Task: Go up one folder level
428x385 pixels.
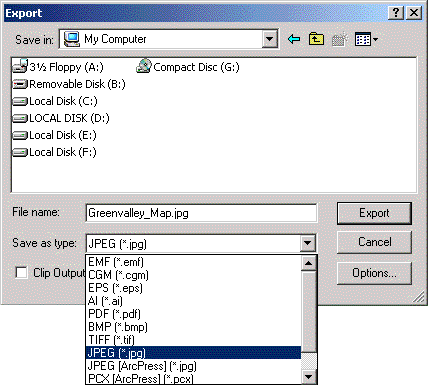Action: [x=316, y=39]
